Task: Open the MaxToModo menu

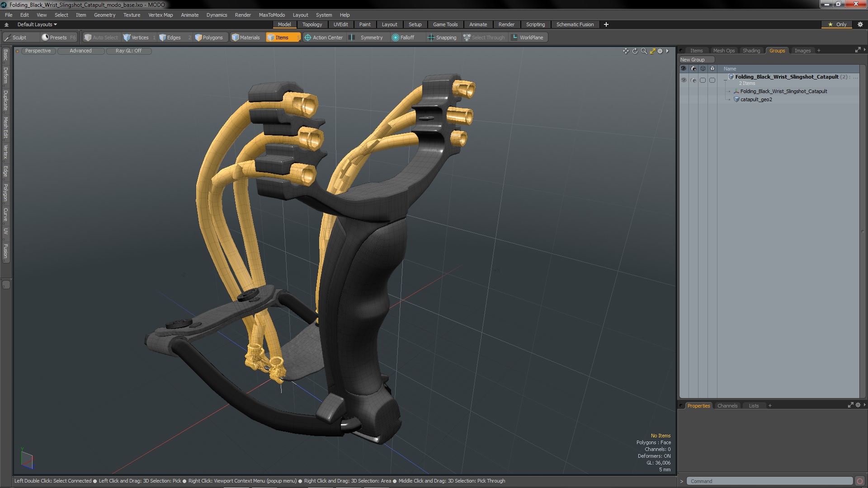Action: 272,15
